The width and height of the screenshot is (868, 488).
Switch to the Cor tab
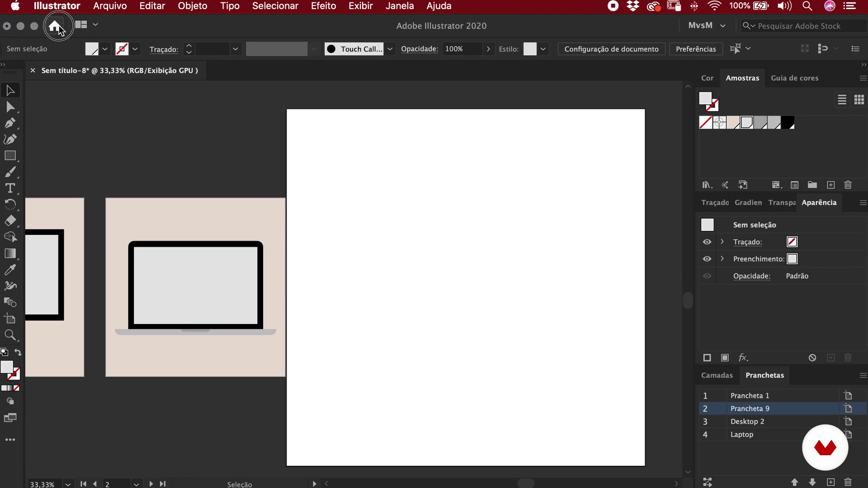click(x=708, y=78)
